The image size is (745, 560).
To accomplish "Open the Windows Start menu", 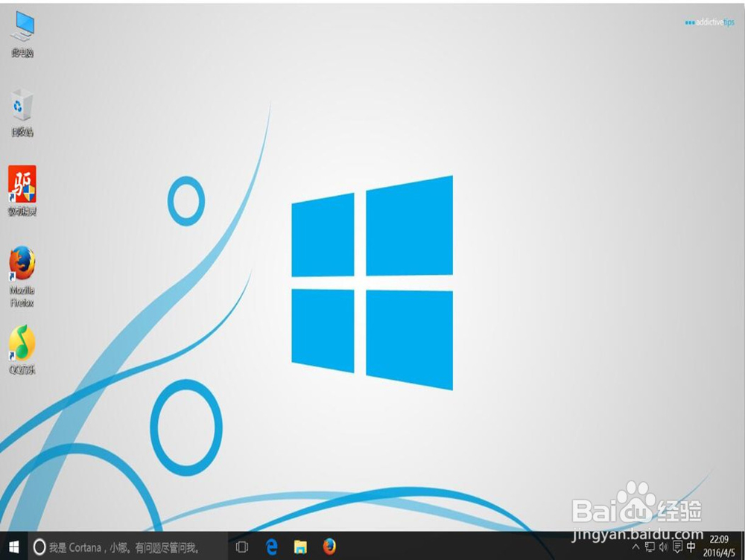I will click(x=13, y=547).
